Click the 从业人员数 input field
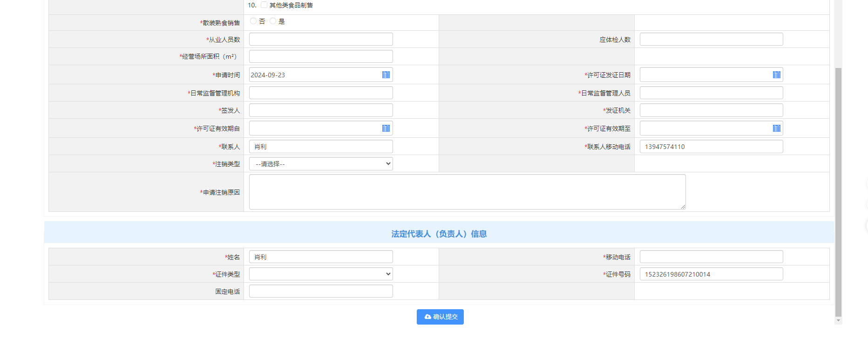This screenshot has height=346, width=868. [x=321, y=39]
